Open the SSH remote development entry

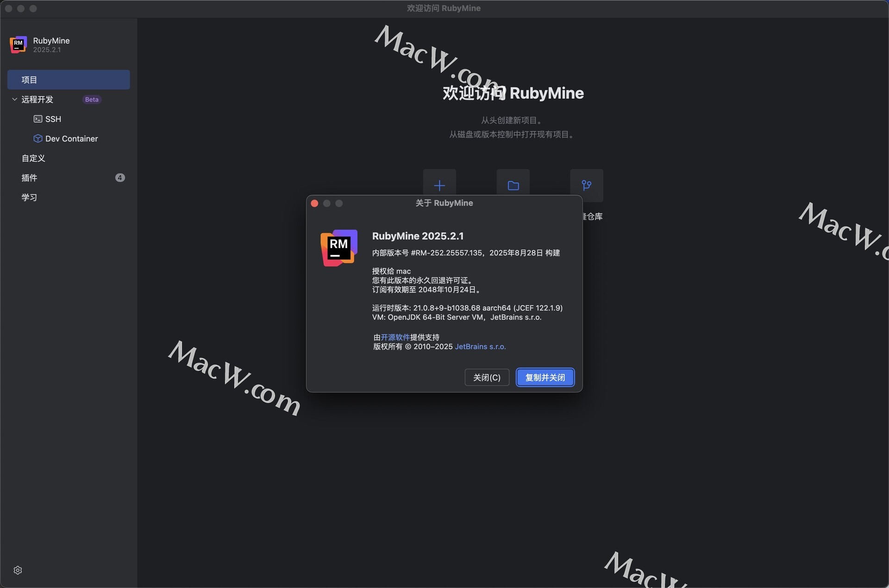53,119
